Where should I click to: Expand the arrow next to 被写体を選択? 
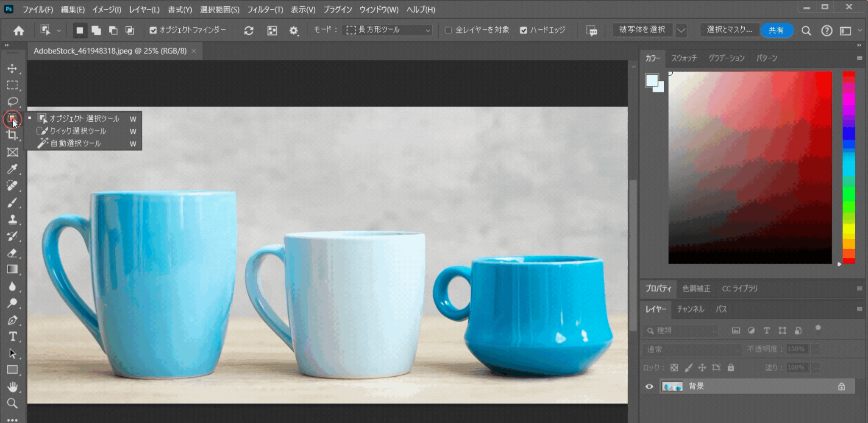pyautogui.click(x=681, y=30)
